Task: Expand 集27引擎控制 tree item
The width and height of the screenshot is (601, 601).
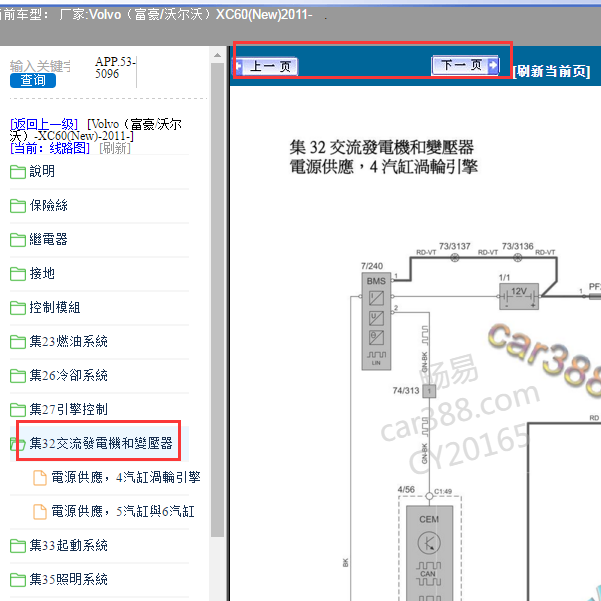Action: (69, 409)
